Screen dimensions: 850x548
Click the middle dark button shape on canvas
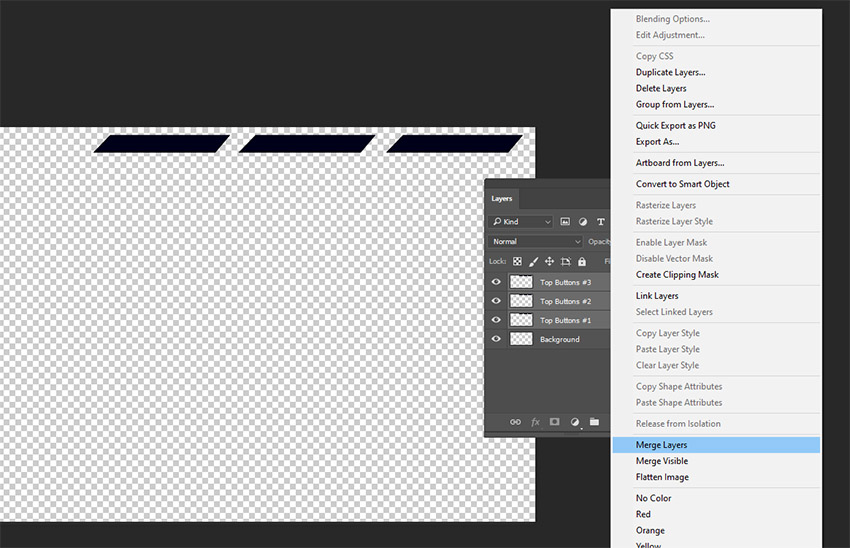click(x=307, y=144)
